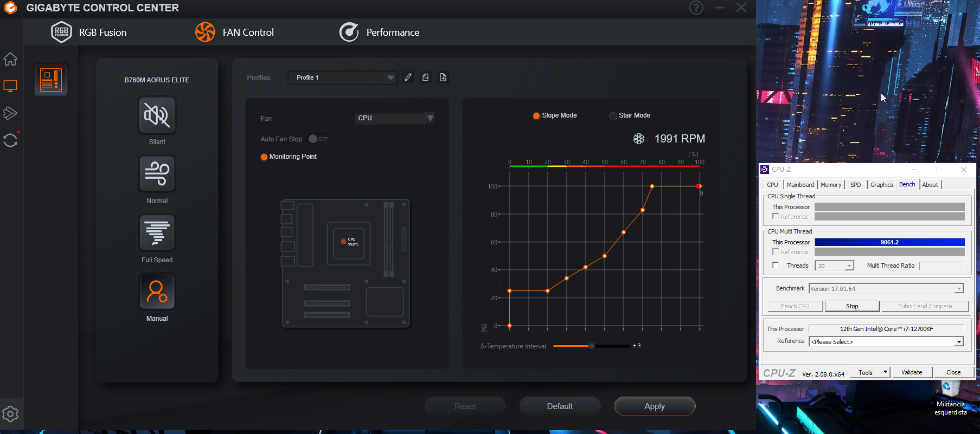This screenshot has height=434, width=980.
Task: Open RGB Fusion module icon
Action: [x=61, y=32]
